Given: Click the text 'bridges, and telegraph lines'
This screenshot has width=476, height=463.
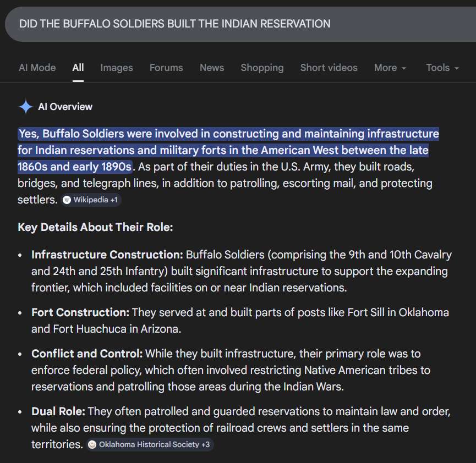Looking at the screenshot, I should click(x=88, y=184).
